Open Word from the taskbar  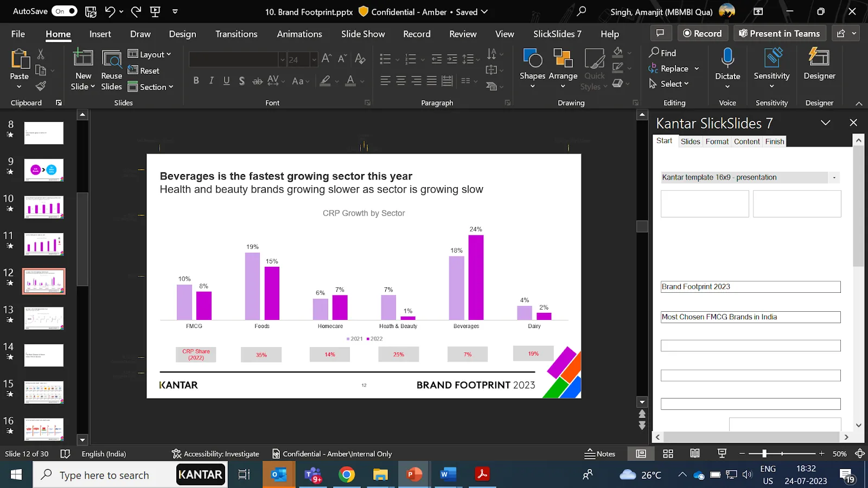click(x=448, y=475)
